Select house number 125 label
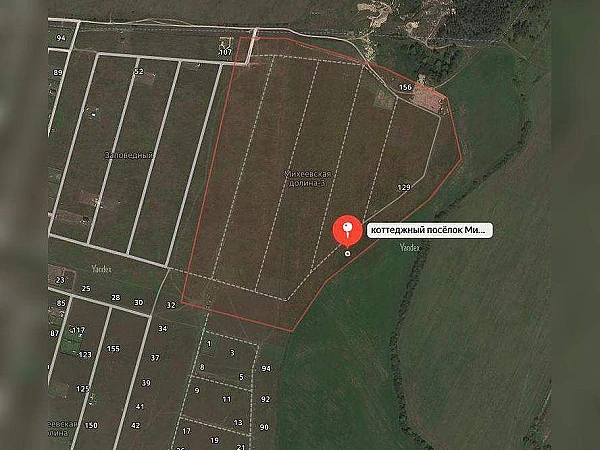The width and height of the screenshot is (600, 450). 83,389
